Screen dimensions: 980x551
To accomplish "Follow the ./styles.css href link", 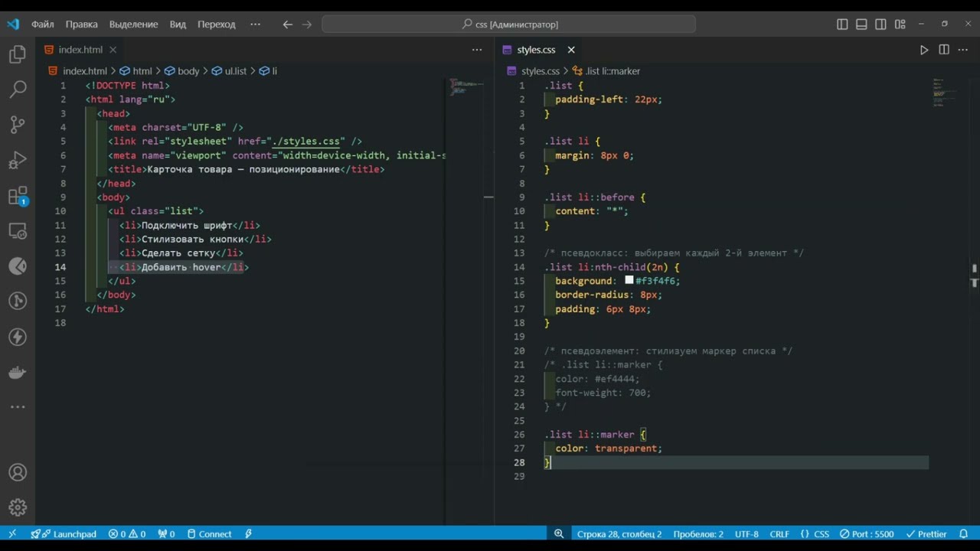I will (306, 142).
